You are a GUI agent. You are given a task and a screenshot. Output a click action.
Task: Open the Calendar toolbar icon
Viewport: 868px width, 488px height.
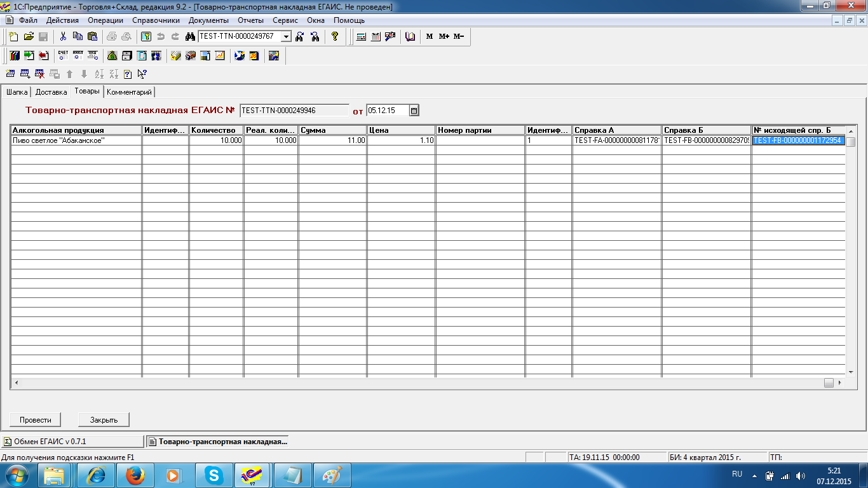(376, 36)
